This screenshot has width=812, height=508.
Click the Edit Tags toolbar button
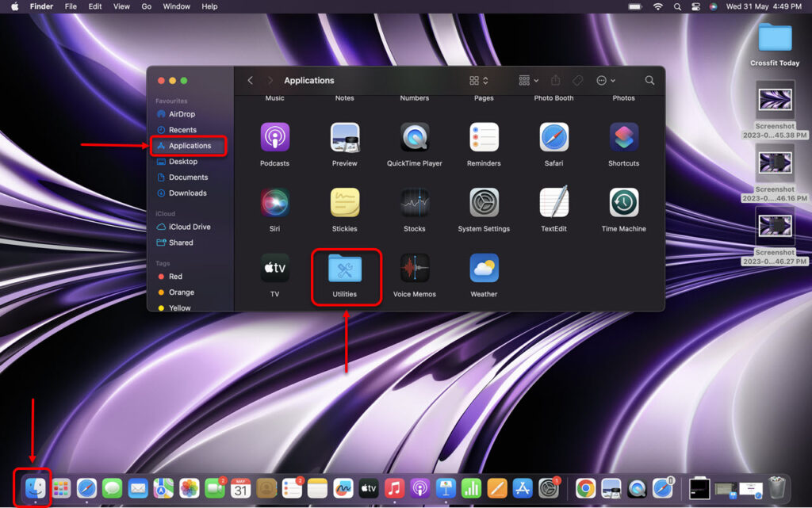pyautogui.click(x=577, y=80)
